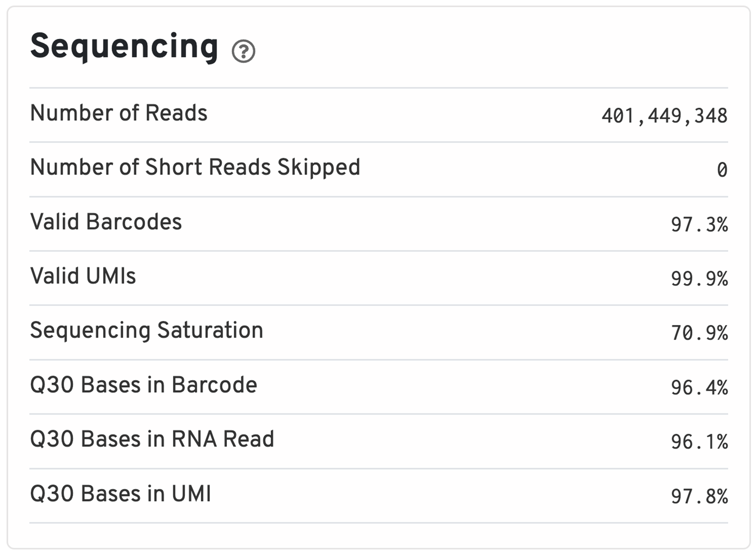The image size is (756, 555).
Task: Select the 70.9% saturation value
Action: point(699,333)
